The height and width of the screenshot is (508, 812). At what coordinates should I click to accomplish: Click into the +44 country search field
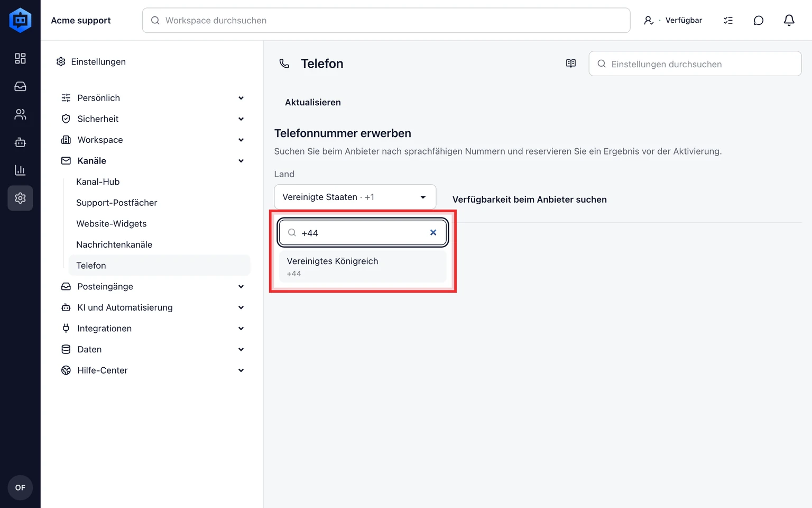[x=363, y=233]
